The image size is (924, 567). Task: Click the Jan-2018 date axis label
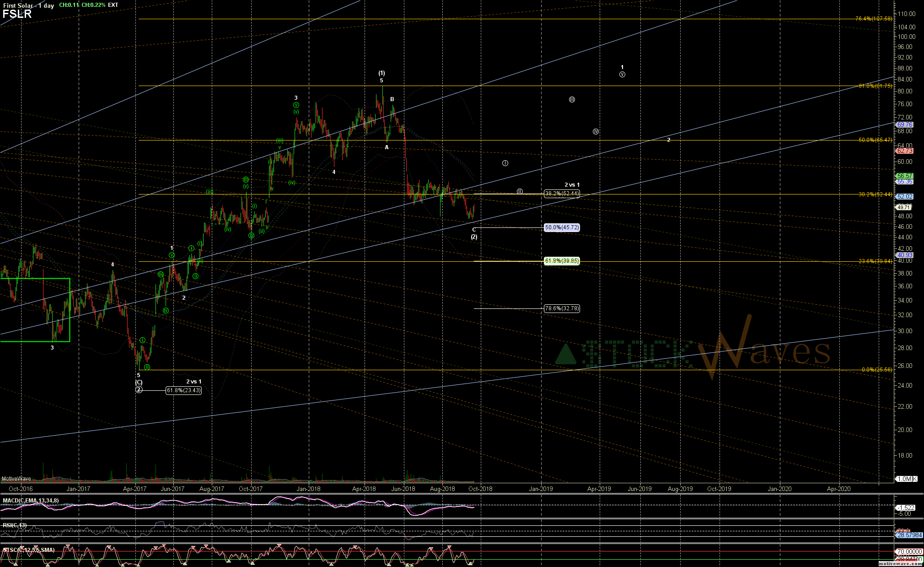point(309,489)
